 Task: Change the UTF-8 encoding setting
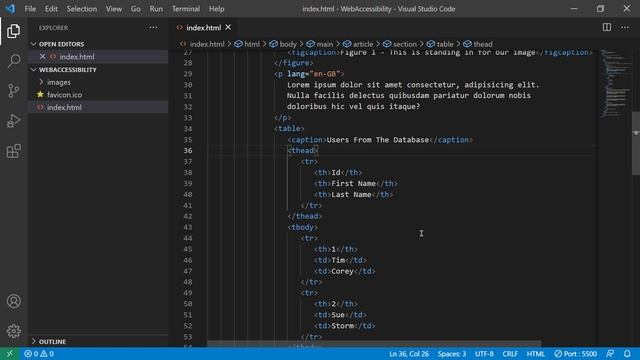point(484,354)
